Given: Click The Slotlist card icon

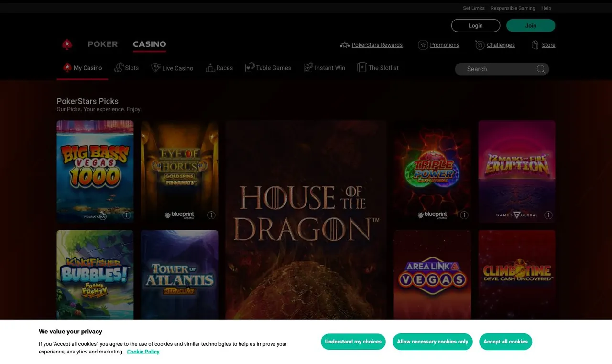Looking at the screenshot, I should (362, 67).
